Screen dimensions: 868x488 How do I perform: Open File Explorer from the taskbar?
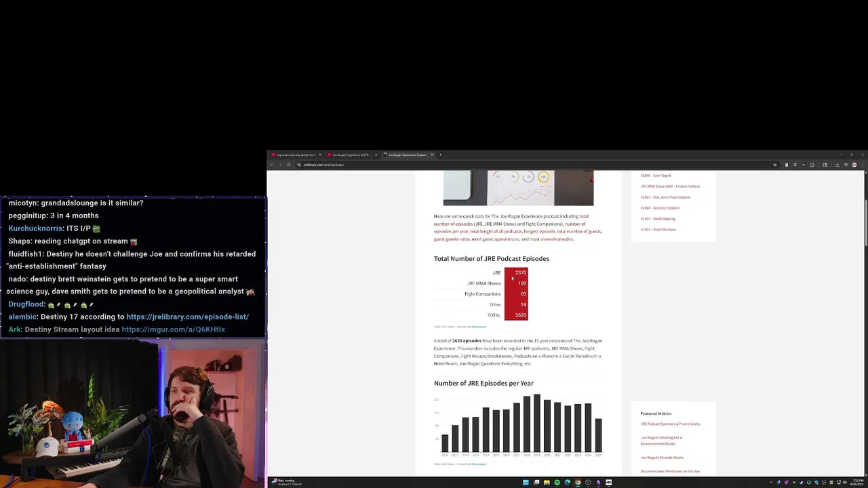(547, 483)
